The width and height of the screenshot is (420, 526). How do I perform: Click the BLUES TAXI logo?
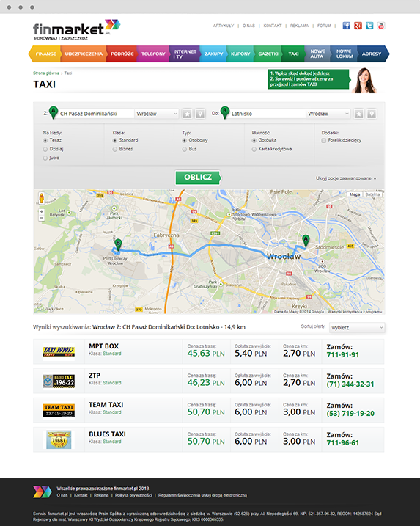pyautogui.click(x=59, y=439)
